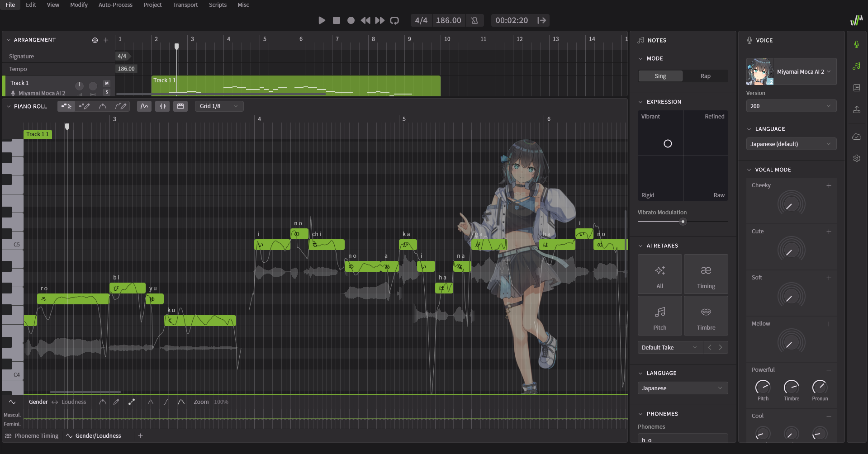Viewport: 868px width, 454px height.
Task: Open the cloud sidebar icon
Action: 856,137
